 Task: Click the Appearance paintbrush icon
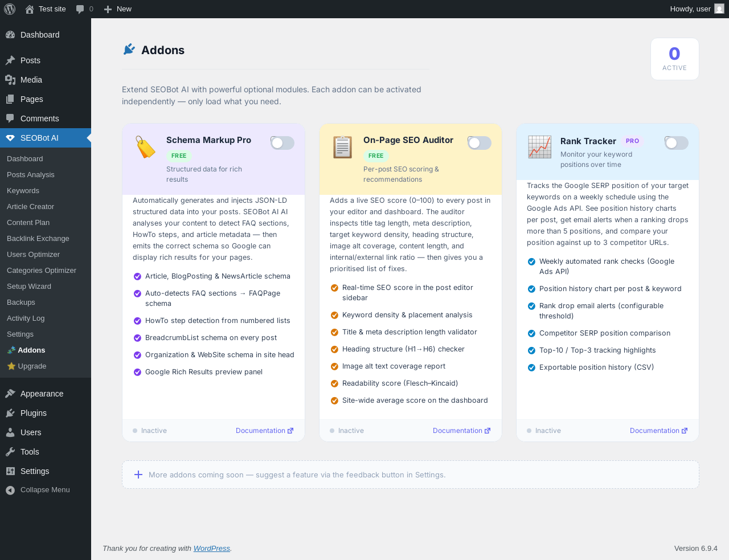(10, 394)
